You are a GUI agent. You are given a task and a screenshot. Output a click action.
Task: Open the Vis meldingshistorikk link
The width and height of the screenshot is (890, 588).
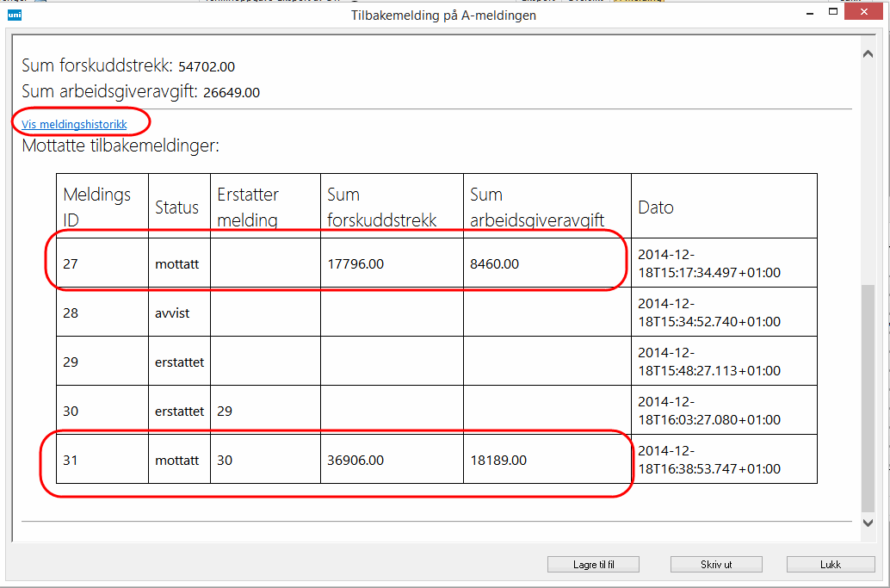click(74, 125)
